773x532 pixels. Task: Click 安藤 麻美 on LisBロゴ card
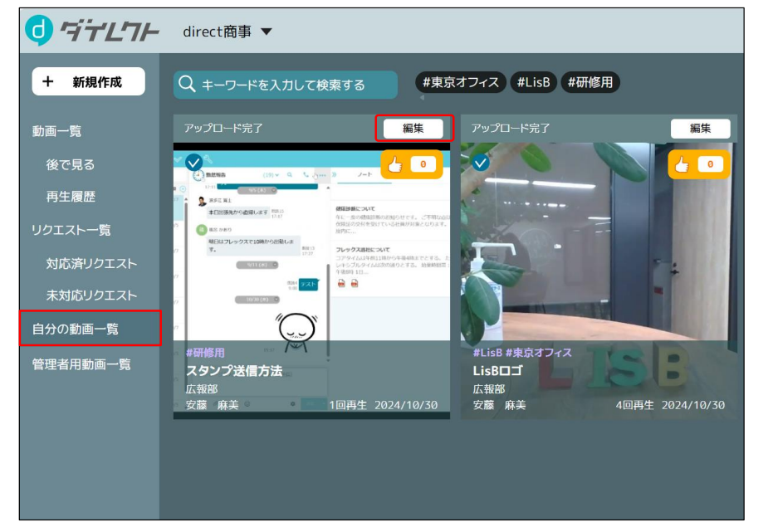(499, 405)
